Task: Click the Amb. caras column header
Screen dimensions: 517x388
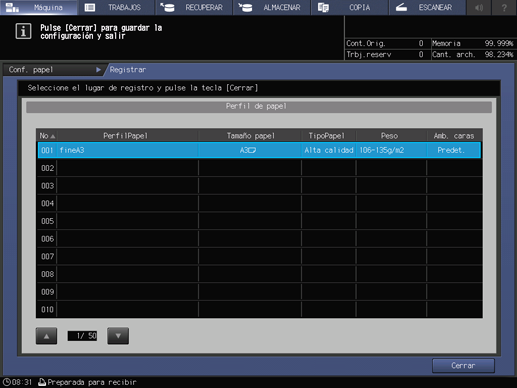Action: (454, 136)
